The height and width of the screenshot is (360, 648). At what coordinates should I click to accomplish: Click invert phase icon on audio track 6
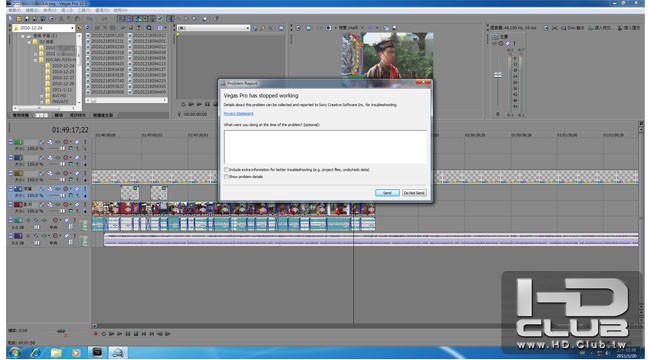(x=36, y=220)
